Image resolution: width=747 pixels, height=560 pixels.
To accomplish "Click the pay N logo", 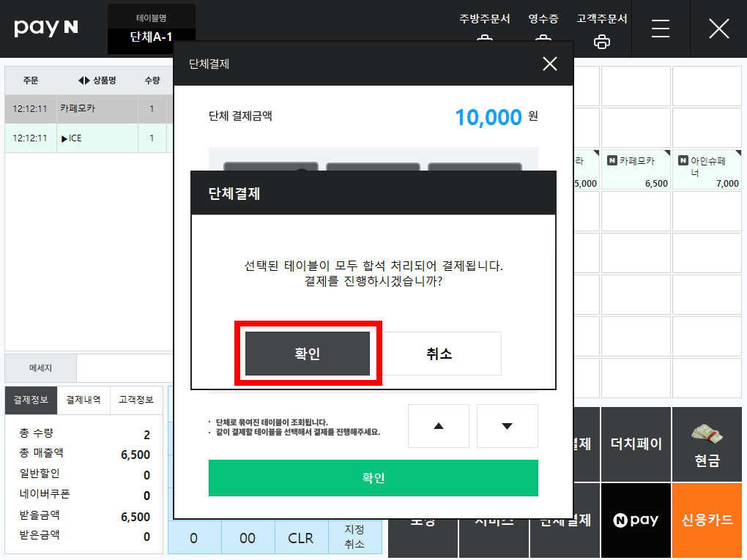I will click(45, 28).
